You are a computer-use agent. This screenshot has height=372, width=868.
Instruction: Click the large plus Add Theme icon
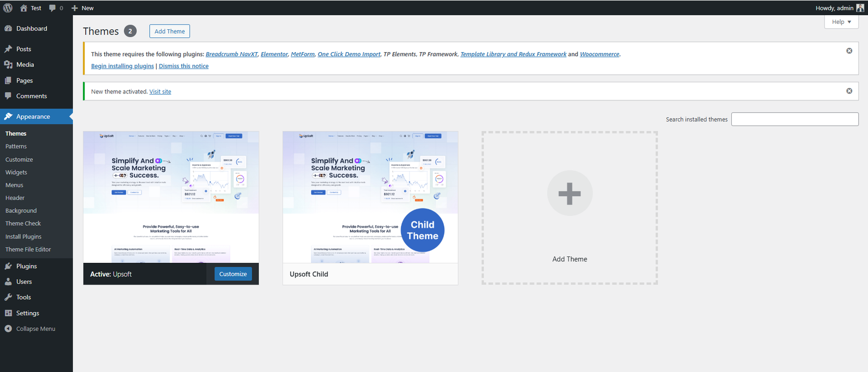(570, 193)
